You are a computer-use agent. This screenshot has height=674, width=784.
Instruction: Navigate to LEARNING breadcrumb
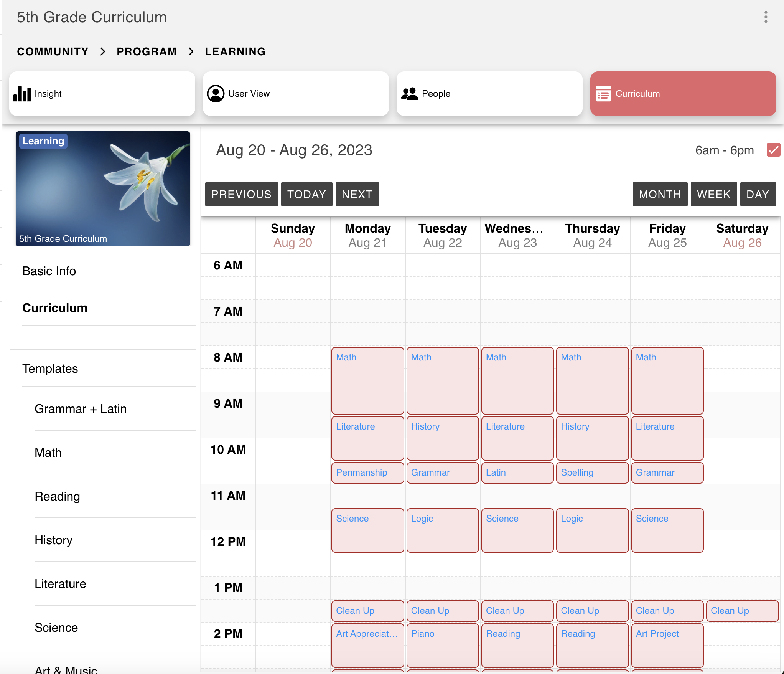point(235,51)
